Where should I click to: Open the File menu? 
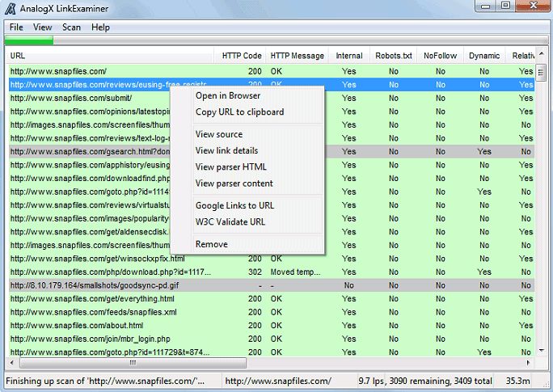point(16,27)
